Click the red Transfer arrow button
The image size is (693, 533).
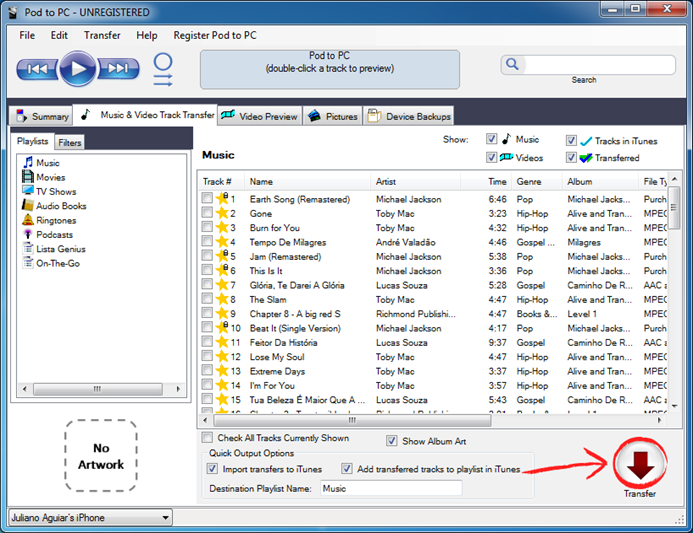coord(640,463)
